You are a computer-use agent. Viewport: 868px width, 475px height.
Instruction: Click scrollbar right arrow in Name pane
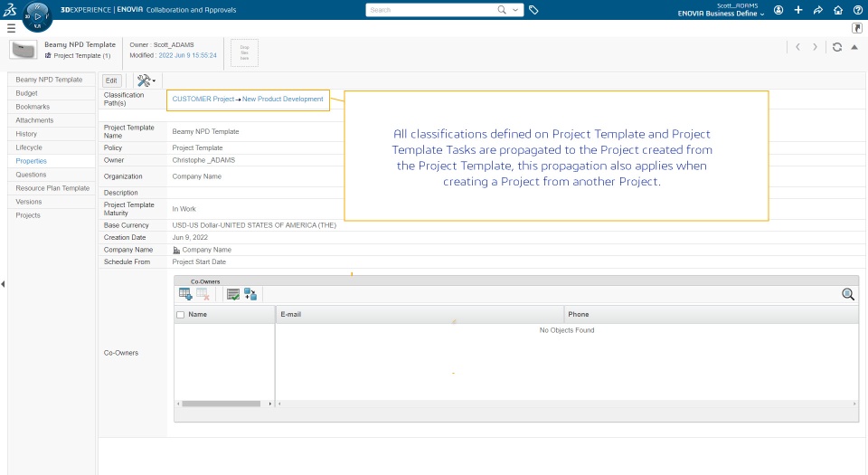coord(270,404)
